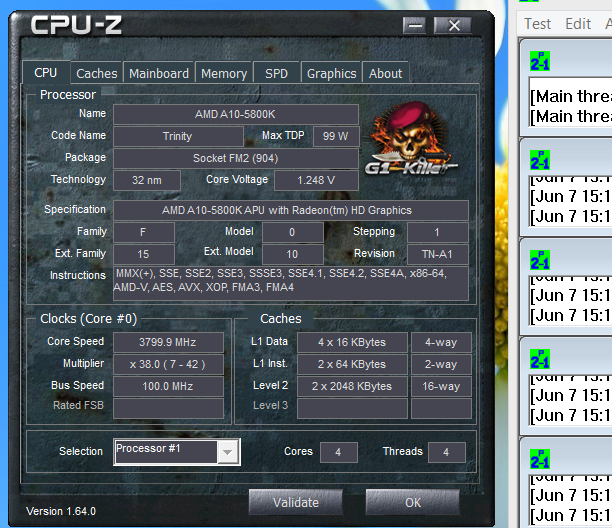Click the 100.0 MHz bus speed value
Screen dimensions: 612x528
pos(168,386)
